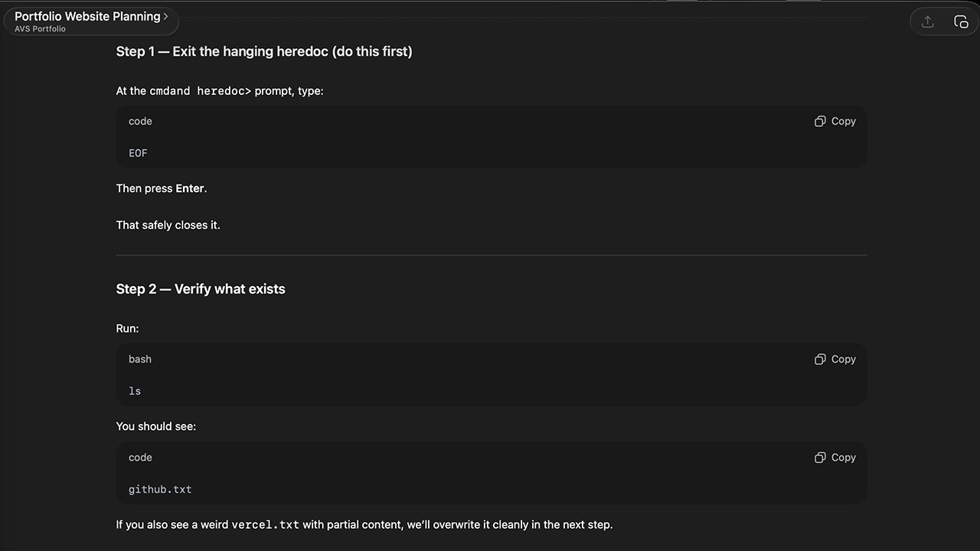Copy the github.txt code block
This screenshot has width=980, height=551.
pyautogui.click(x=835, y=458)
